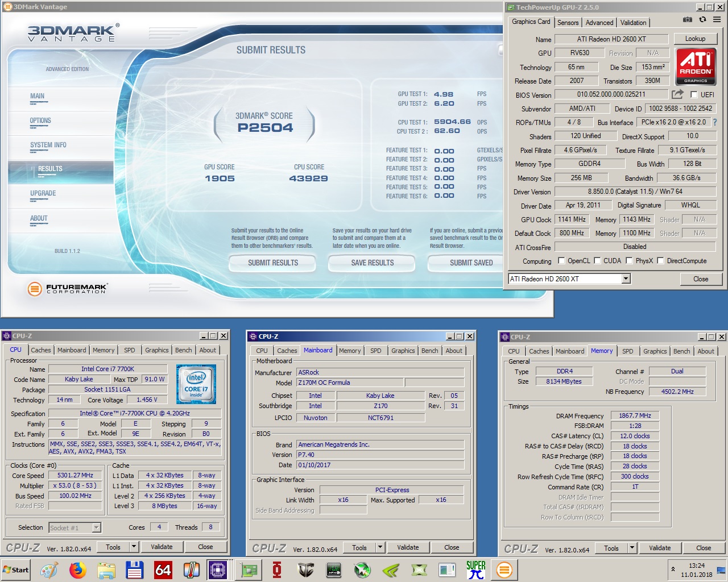728x582 pixels.
Task: Toggle the OpenCL checkbox
Action: click(562, 261)
